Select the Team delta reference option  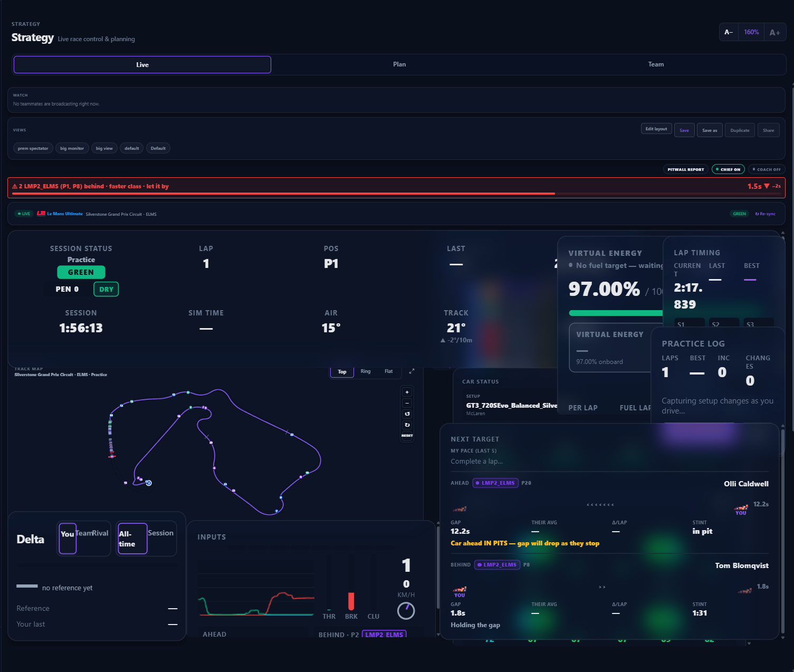coord(83,533)
